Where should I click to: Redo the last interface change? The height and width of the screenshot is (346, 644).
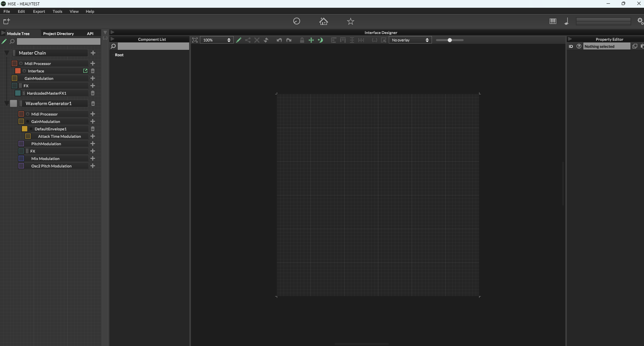click(289, 40)
